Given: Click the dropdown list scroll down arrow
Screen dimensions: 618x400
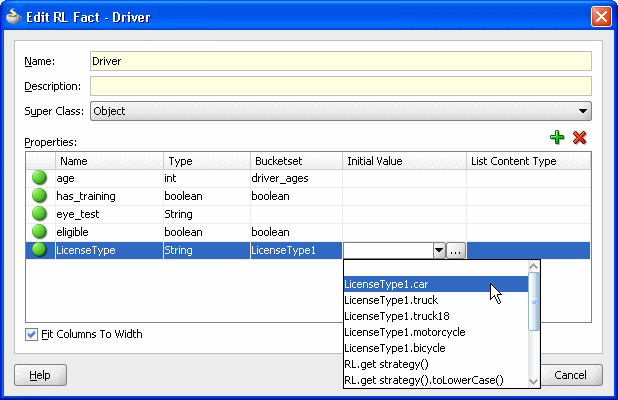Looking at the screenshot, I should (534, 381).
